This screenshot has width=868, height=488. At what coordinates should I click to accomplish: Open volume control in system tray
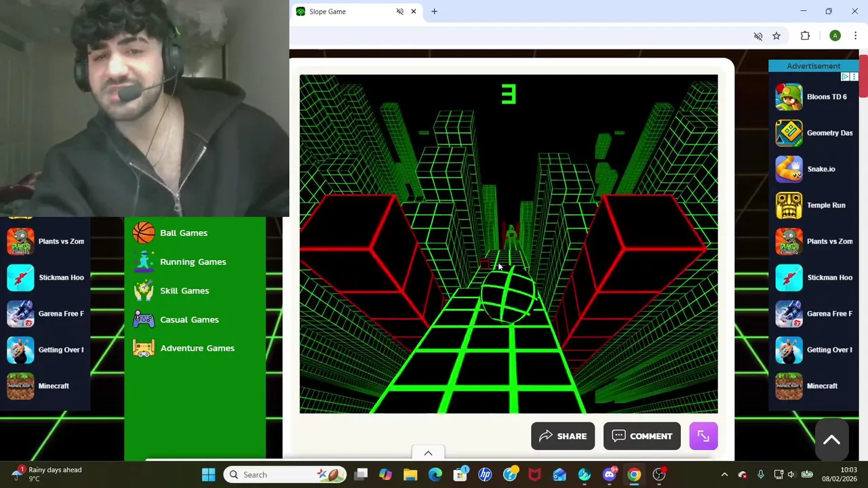point(792,474)
